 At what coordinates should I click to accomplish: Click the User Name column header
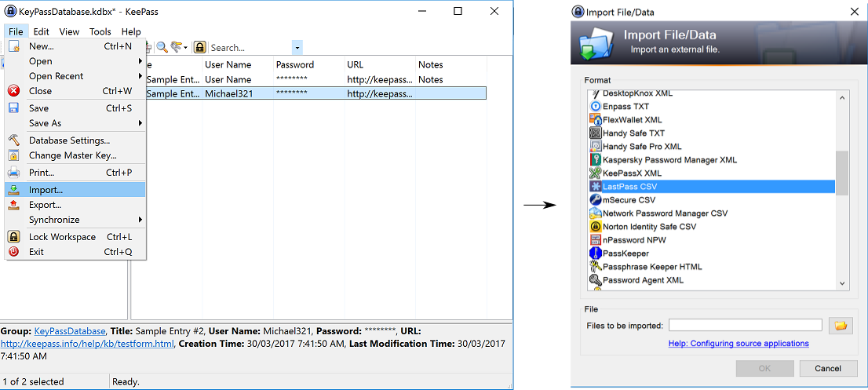click(238, 64)
